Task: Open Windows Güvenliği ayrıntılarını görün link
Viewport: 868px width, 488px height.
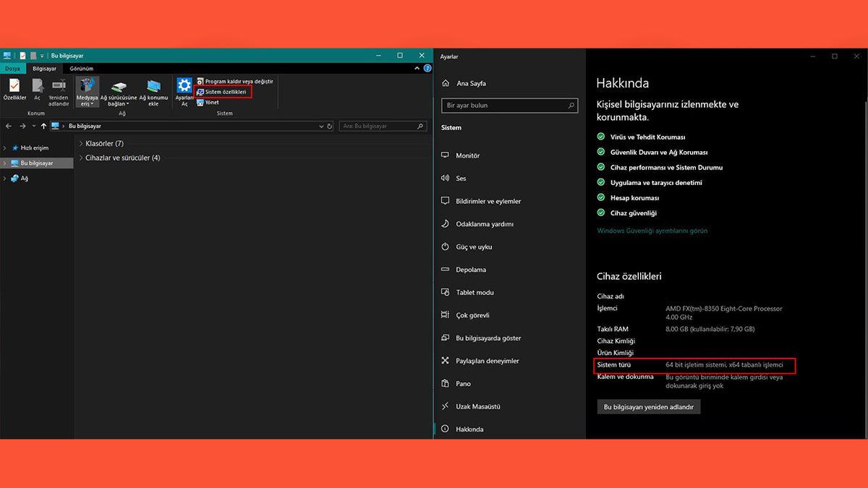Action: point(652,231)
